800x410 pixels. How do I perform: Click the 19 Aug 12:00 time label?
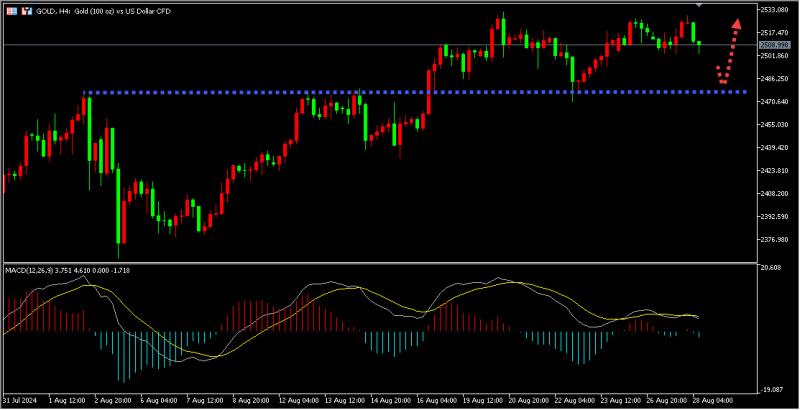(483, 400)
